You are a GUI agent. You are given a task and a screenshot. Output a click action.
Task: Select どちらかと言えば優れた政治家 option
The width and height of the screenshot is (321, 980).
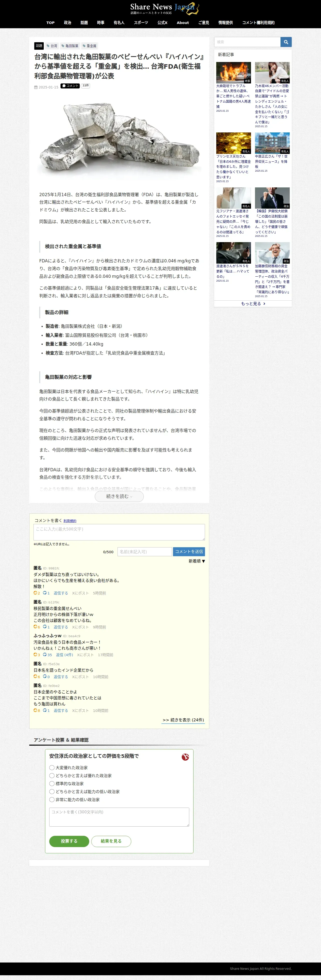tap(52, 775)
